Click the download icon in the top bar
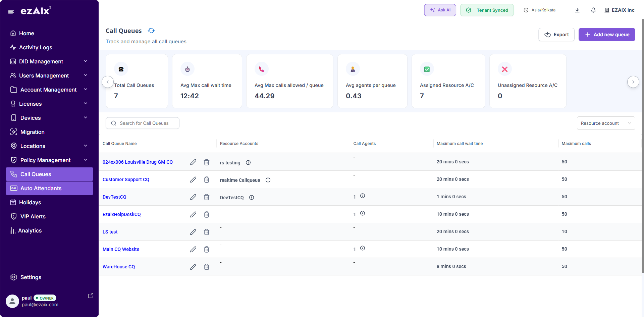This screenshot has width=644, height=317. (x=577, y=10)
